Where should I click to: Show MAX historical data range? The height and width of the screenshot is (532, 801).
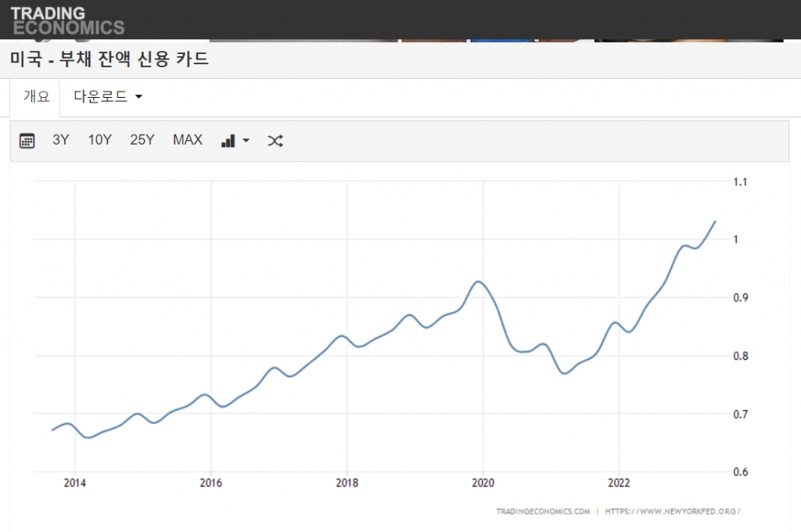(x=188, y=140)
